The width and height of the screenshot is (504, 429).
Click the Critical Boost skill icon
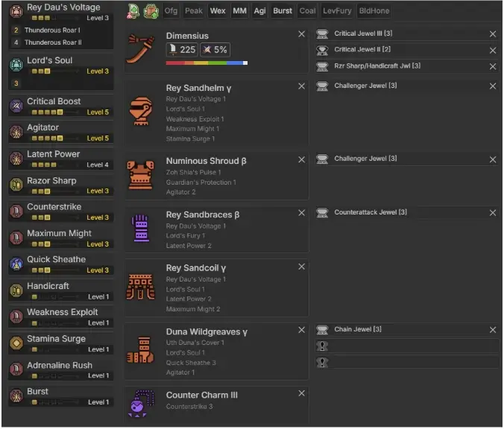tap(16, 107)
